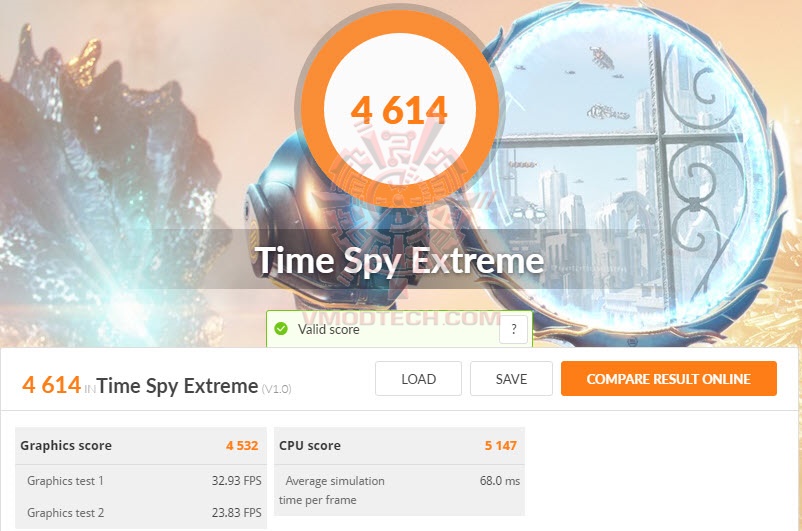
Task: Click the Average simulation time per frame label
Action: pos(331,490)
